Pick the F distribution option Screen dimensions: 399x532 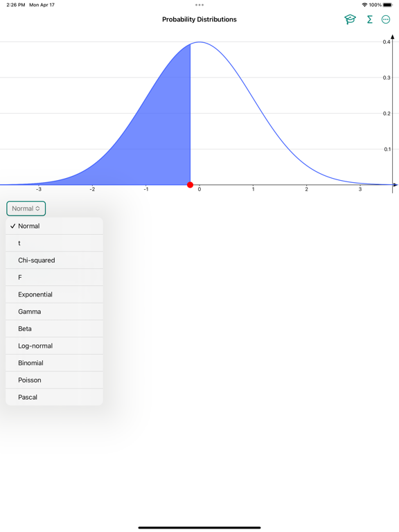click(54, 277)
